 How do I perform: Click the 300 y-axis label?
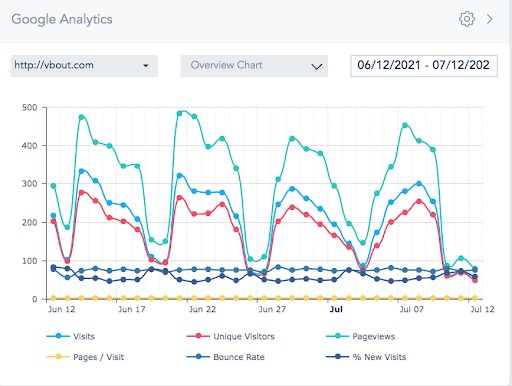pyautogui.click(x=30, y=184)
